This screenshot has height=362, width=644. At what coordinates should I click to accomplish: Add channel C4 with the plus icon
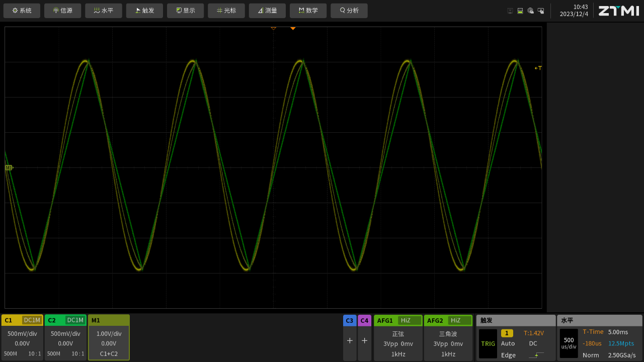pos(364,340)
